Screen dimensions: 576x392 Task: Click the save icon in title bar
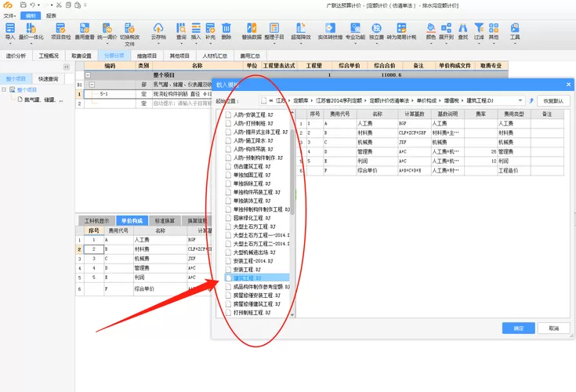pyautogui.click(x=24, y=5)
